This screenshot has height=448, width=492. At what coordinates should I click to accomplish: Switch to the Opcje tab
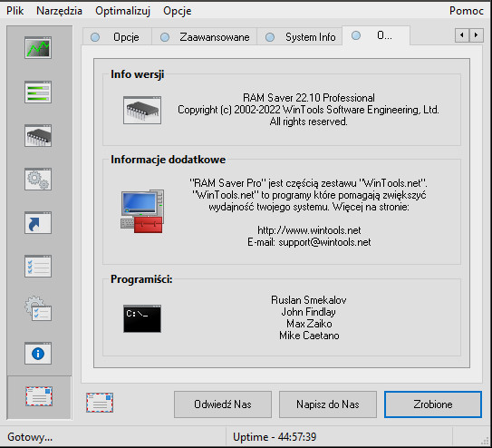click(118, 37)
